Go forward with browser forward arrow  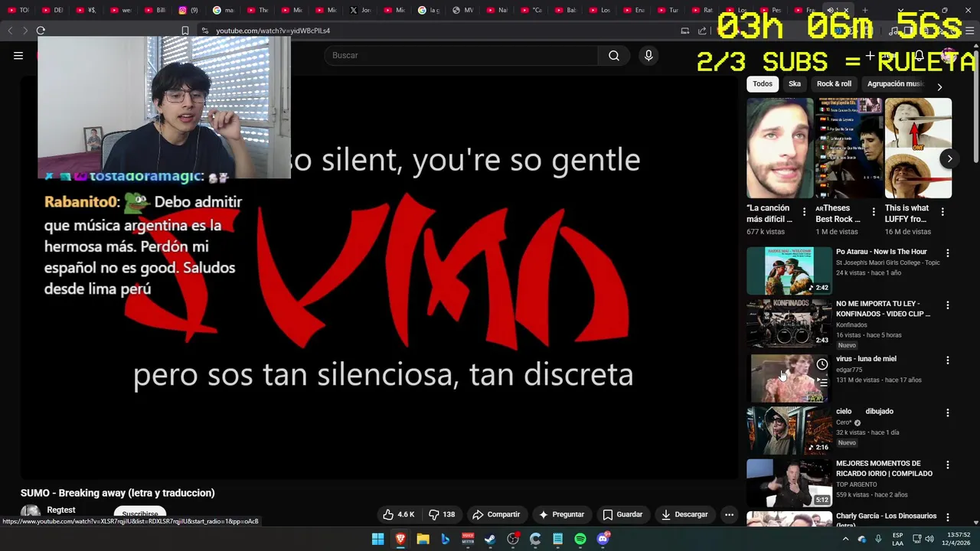pos(24,31)
